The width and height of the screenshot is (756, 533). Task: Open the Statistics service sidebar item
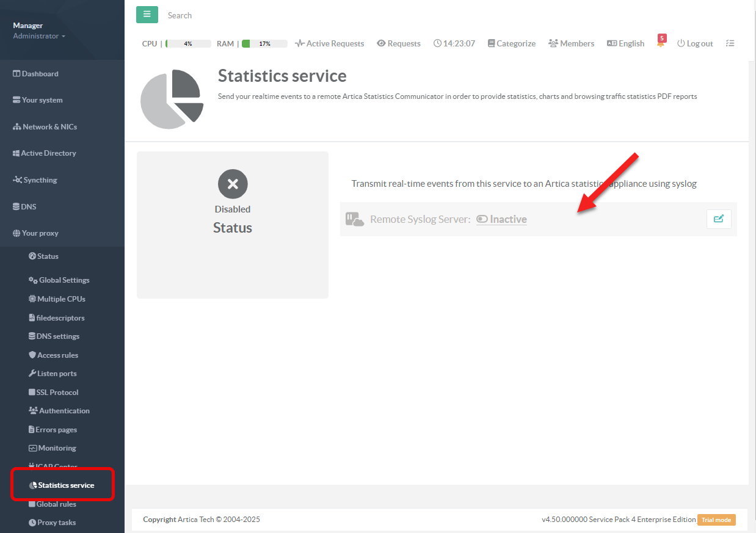click(65, 485)
